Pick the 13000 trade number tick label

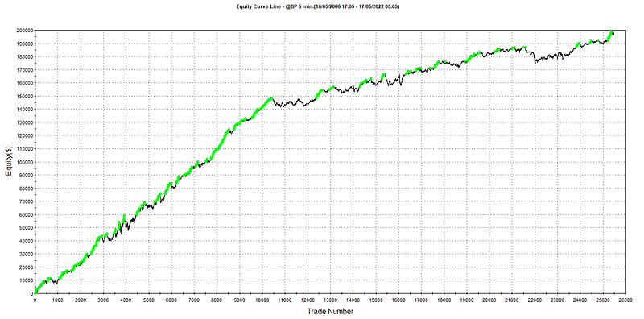[330, 300]
